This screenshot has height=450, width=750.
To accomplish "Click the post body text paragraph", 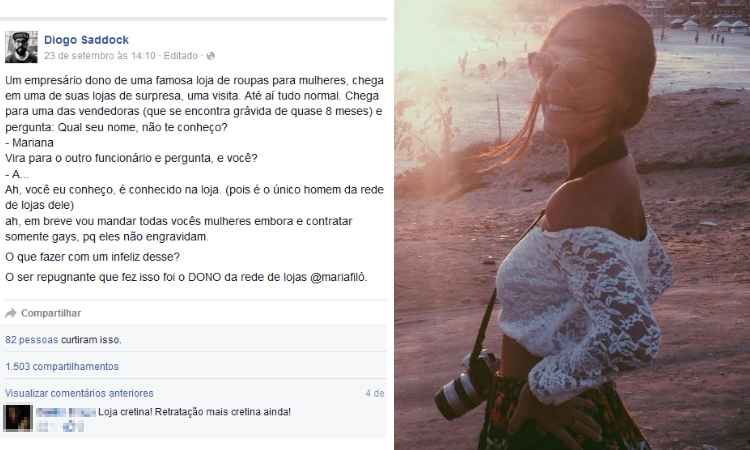I will 194,158.
